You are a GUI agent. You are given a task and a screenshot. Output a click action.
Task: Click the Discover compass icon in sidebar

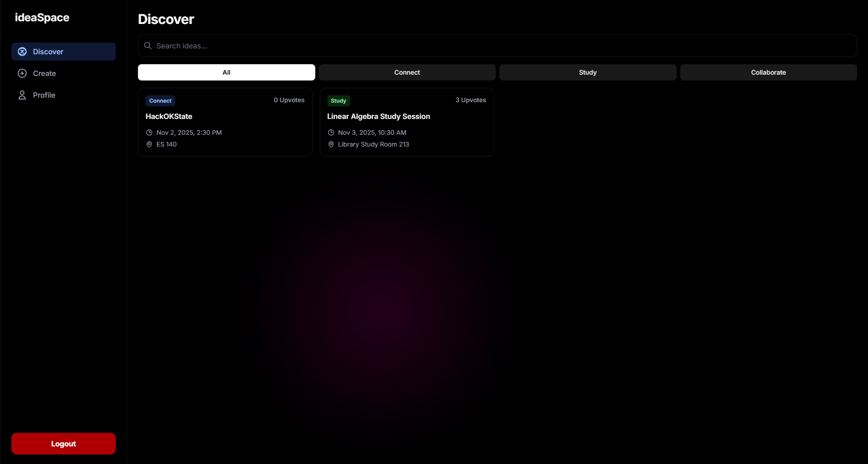pos(22,52)
